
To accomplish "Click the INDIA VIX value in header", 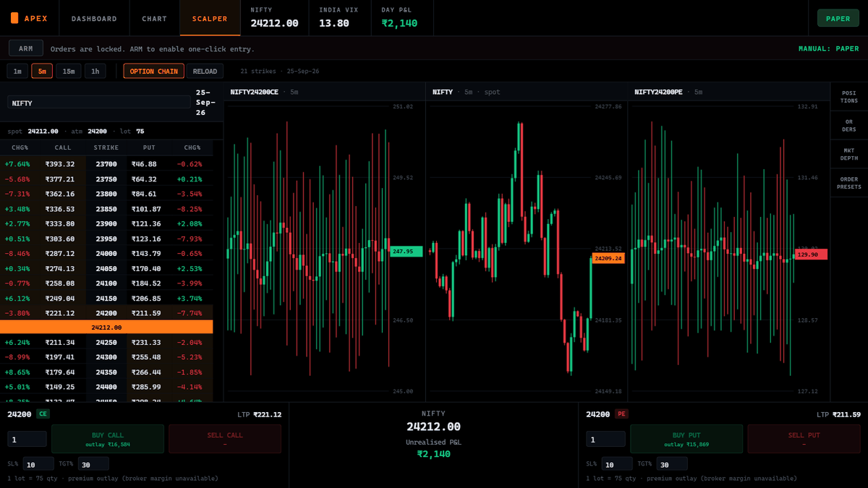I will click(334, 23).
